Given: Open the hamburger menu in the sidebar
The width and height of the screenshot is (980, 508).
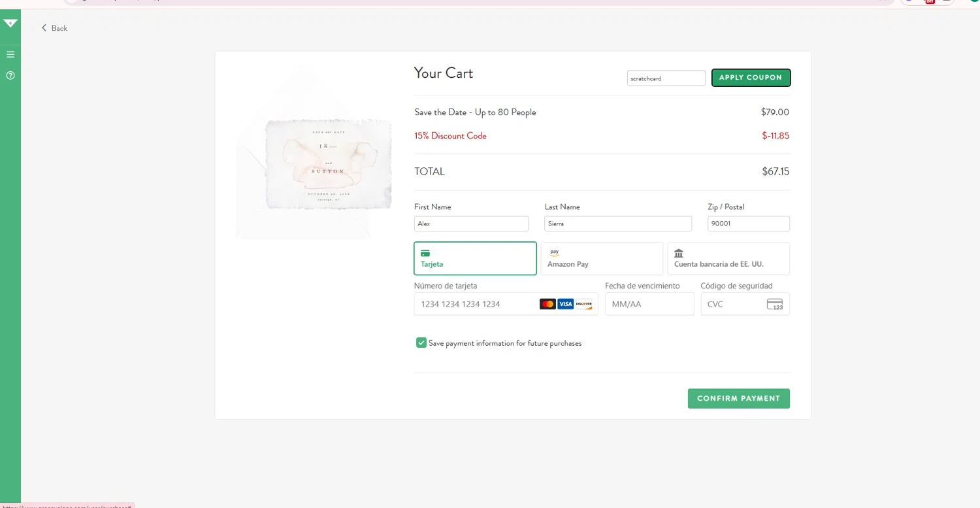Looking at the screenshot, I should tap(10, 54).
